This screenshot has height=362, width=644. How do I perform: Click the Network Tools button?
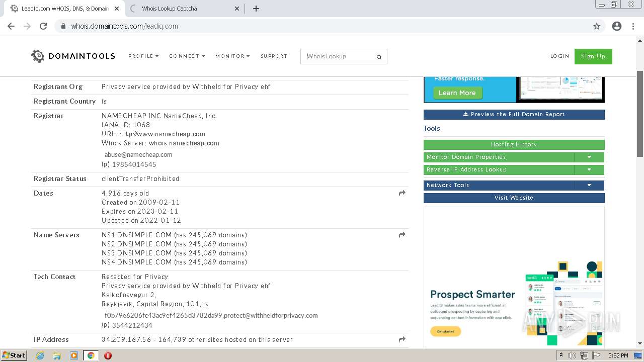pyautogui.click(x=499, y=185)
